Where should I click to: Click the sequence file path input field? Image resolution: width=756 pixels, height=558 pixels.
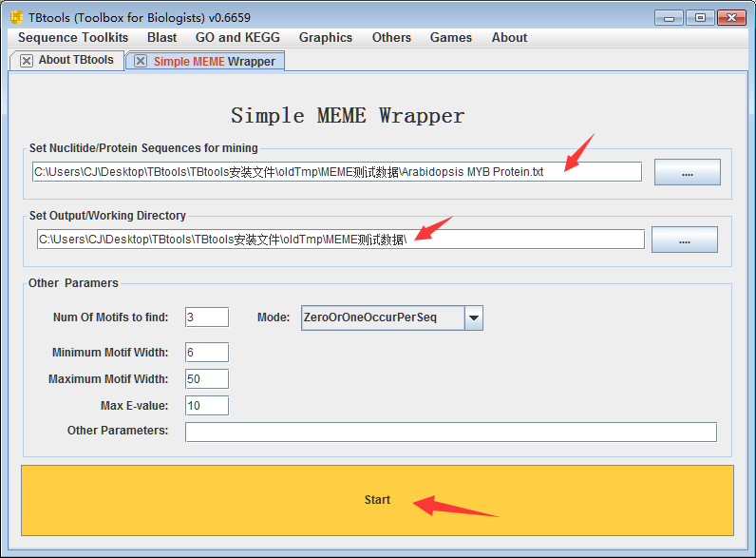(337, 172)
